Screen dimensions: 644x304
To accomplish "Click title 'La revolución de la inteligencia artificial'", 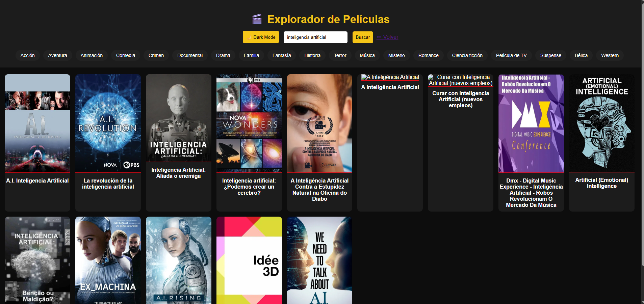I will (x=108, y=184).
